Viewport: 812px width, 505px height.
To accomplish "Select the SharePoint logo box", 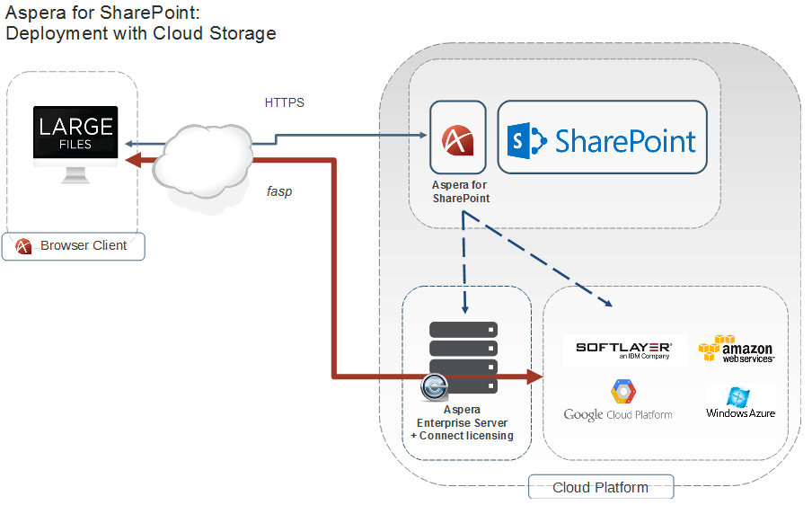I will click(x=602, y=137).
